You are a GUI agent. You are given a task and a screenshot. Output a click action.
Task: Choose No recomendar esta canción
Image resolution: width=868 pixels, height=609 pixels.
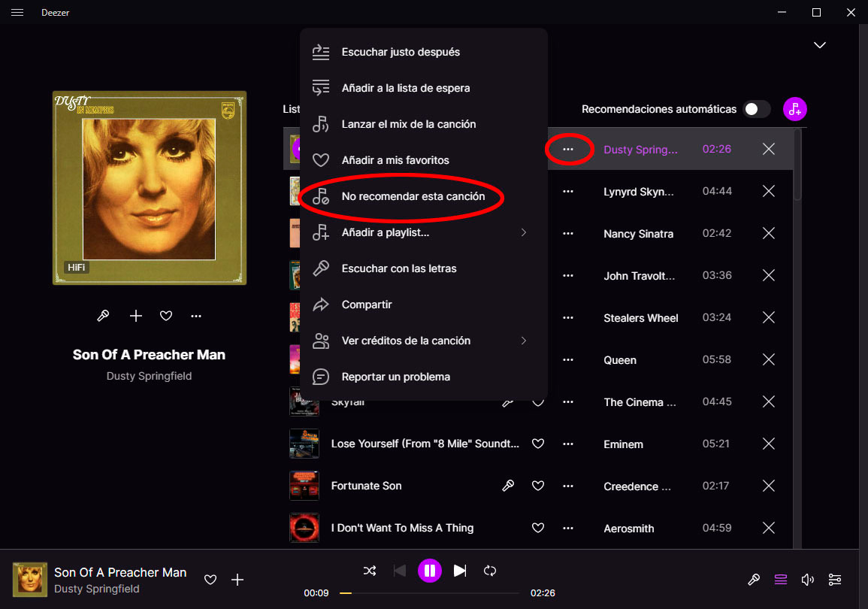pos(424,196)
